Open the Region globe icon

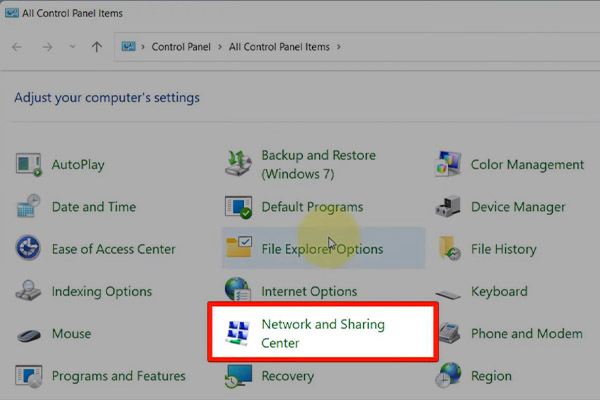(448, 375)
